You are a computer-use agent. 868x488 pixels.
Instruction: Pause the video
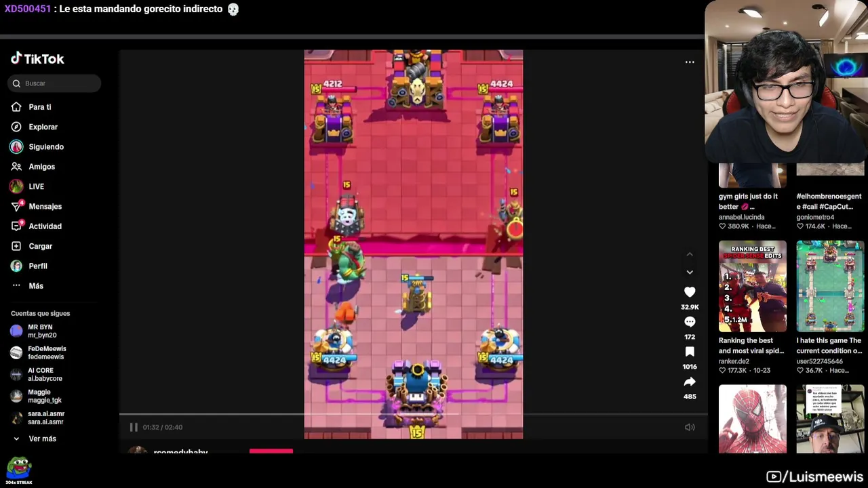[134, 427]
